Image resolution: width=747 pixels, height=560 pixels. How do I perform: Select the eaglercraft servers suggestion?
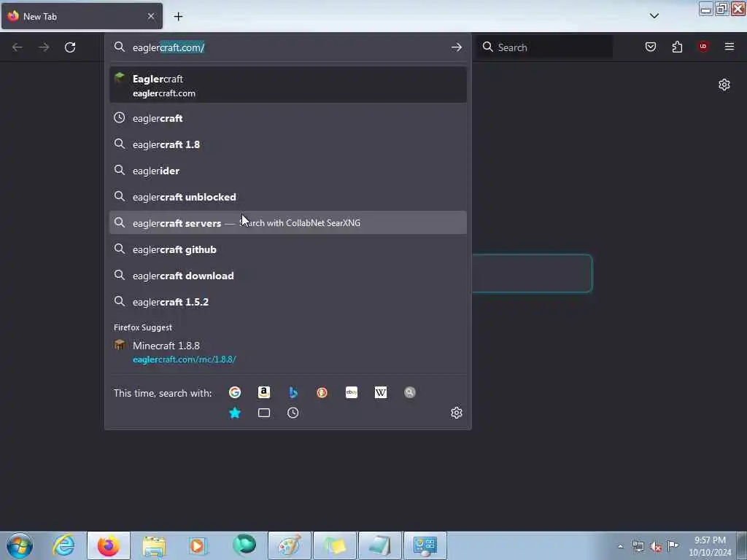click(x=287, y=223)
